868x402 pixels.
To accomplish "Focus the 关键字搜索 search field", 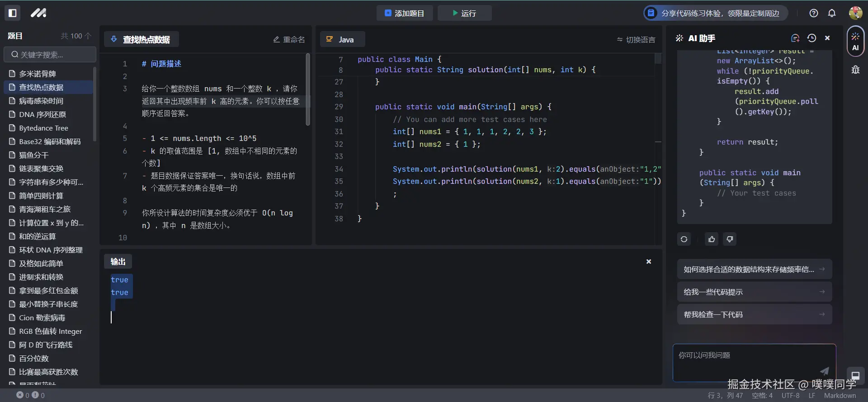I will (x=50, y=55).
